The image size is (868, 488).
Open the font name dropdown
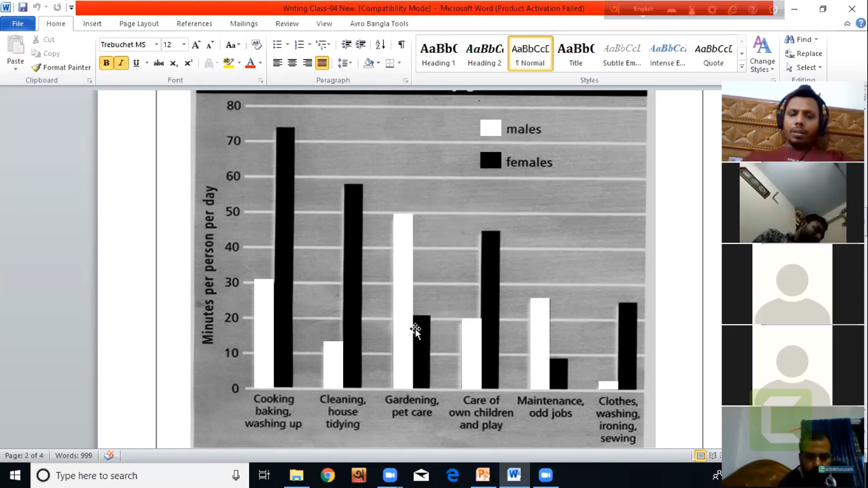click(x=156, y=44)
